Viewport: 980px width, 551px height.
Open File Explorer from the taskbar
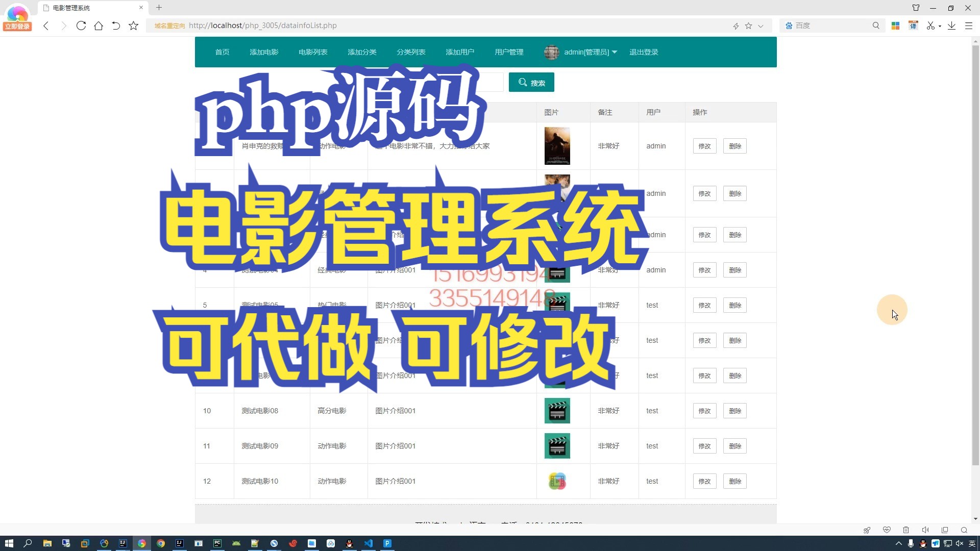pyautogui.click(x=47, y=543)
